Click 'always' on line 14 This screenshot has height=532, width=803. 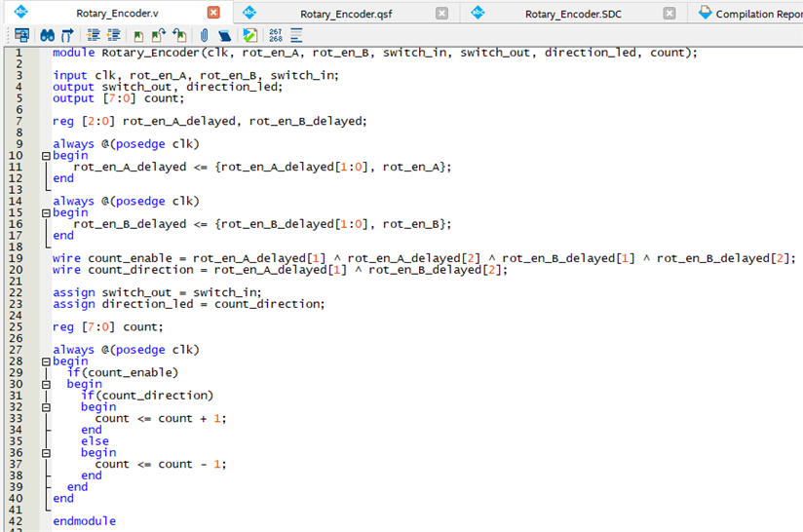tap(74, 202)
